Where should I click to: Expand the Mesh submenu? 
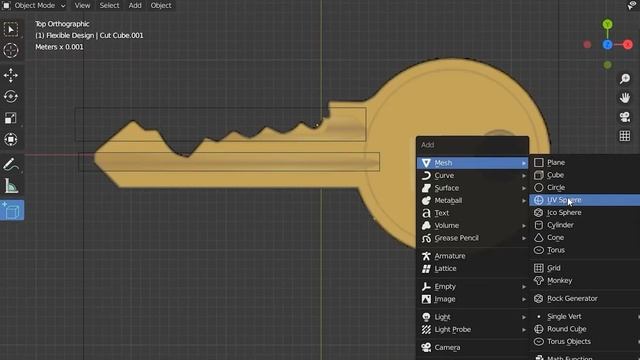coord(473,163)
